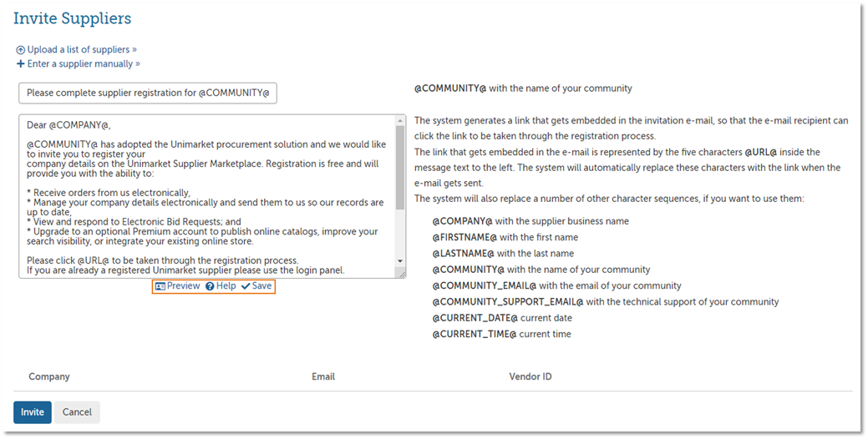Click the Save checkmark icon
Image resolution: width=868 pixels, height=439 pixels.
pyautogui.click(x=246, y=286)
